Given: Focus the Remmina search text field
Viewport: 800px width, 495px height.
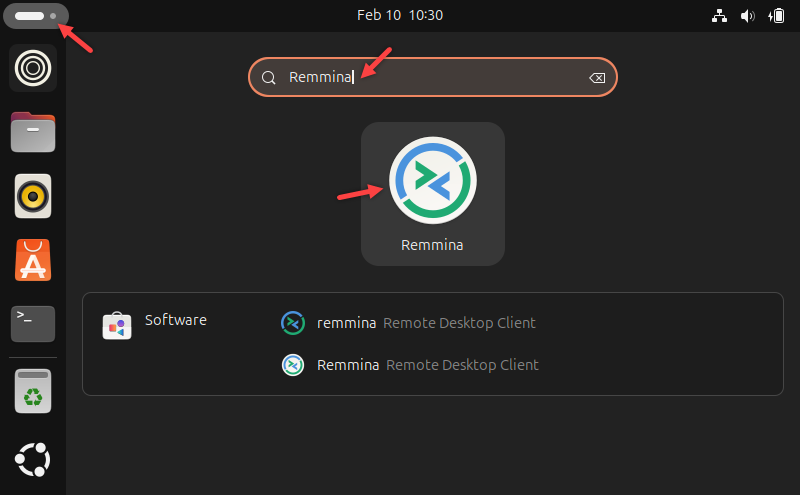Looking at the screenshot, I should 433,77.
